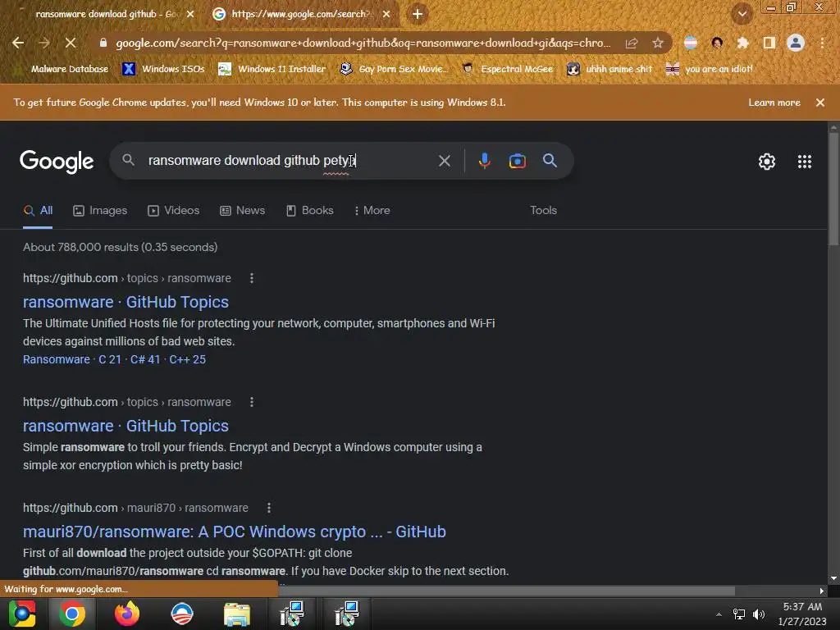Click the 'C++ 25' sublink

[x=188, y=359]
